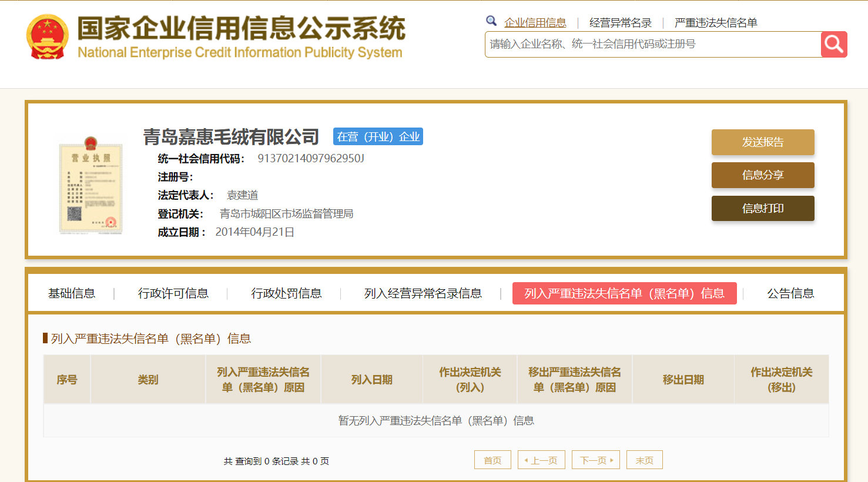Select the 企业信用信息 search category
This screenshot has height=482, width=868.
click(x=535, y=22)
